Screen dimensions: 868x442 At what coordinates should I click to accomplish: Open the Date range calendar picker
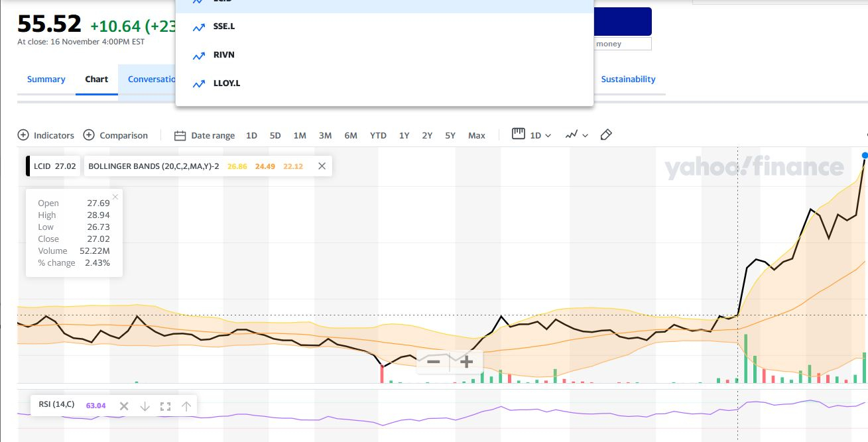click(204, 135)
